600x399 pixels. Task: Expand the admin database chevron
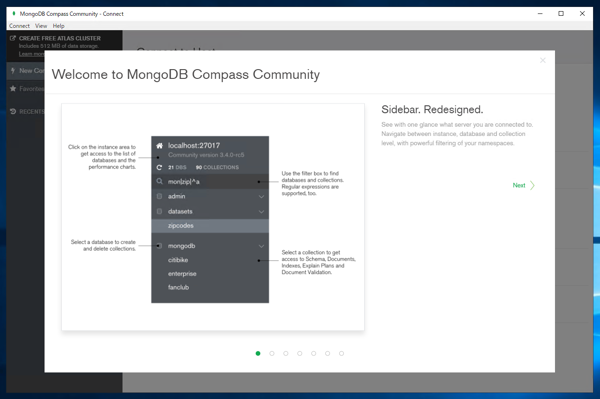tap(261, 197)
